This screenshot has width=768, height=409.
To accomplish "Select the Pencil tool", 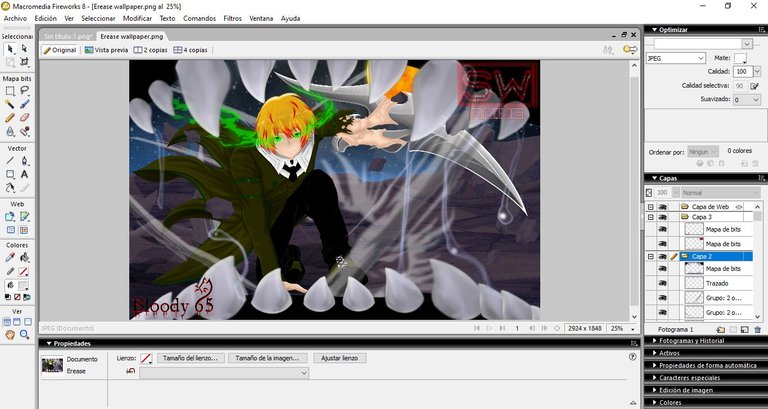I will 10,118.
